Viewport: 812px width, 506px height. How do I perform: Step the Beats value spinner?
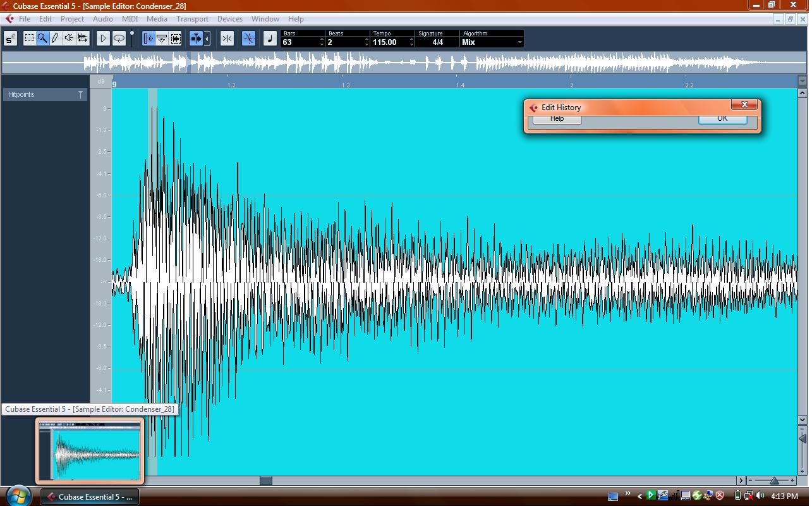tap(367, 42)
